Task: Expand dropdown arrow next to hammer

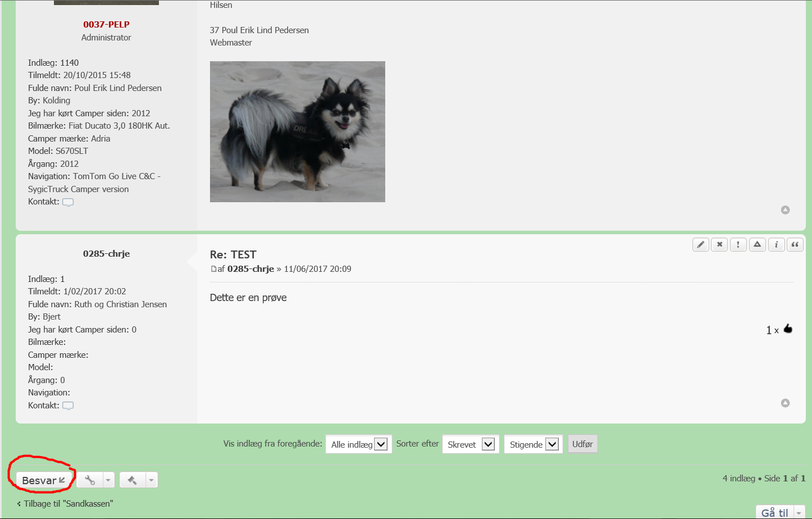Action: (151, 480)
